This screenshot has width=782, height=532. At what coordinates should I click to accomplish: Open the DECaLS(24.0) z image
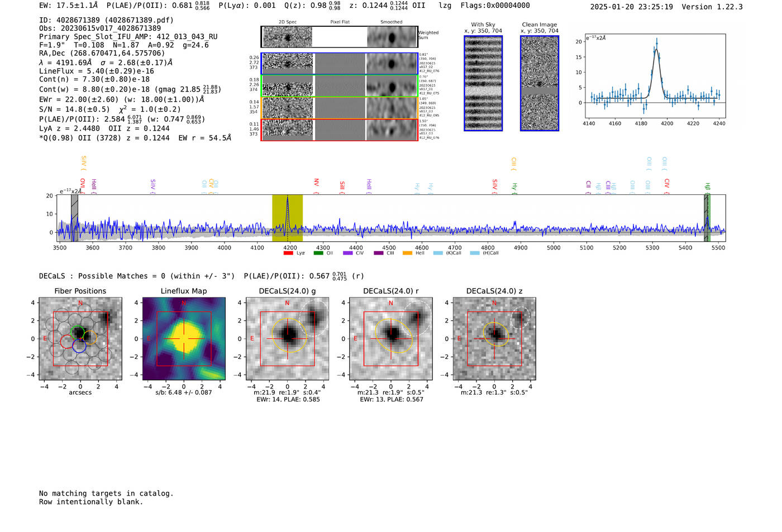494,339
